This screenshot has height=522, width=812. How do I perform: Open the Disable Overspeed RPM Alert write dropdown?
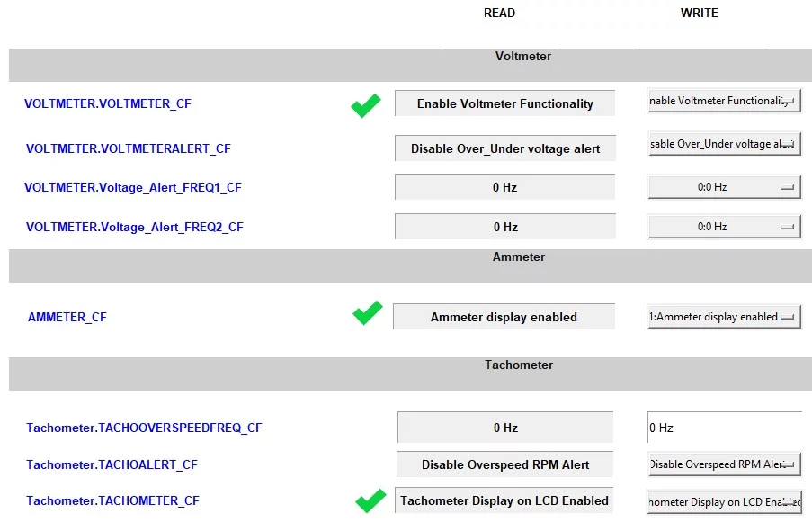pyautogui.click(x=724, y=464)
